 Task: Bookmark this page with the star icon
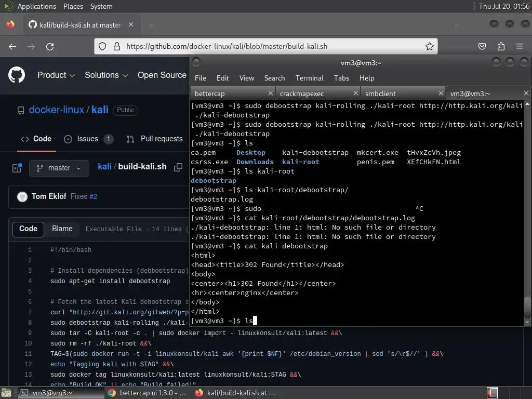click(x=430, y=46)
